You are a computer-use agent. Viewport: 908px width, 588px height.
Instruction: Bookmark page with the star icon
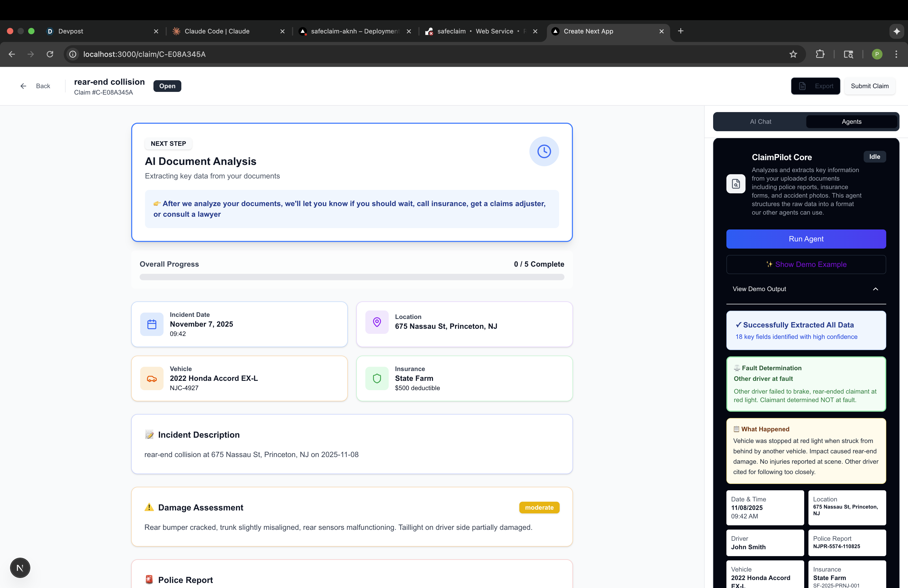coord(793,54)
